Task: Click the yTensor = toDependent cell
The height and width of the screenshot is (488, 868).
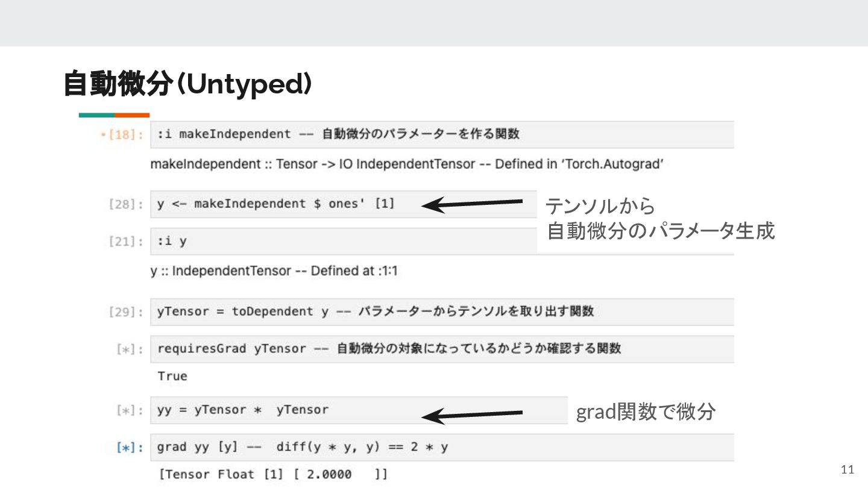Action: (442, 312)
